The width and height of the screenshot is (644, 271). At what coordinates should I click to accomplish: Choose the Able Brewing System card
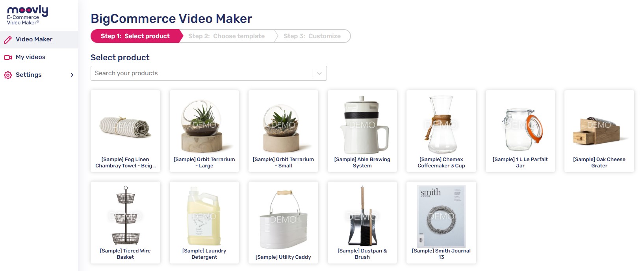point(362,131)
